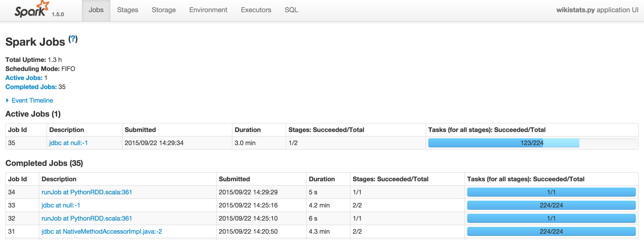Open job 34 runJob at PythonRDD.scala:361
The height and width of the screenshot is (240, 644).
coord(87,192)
